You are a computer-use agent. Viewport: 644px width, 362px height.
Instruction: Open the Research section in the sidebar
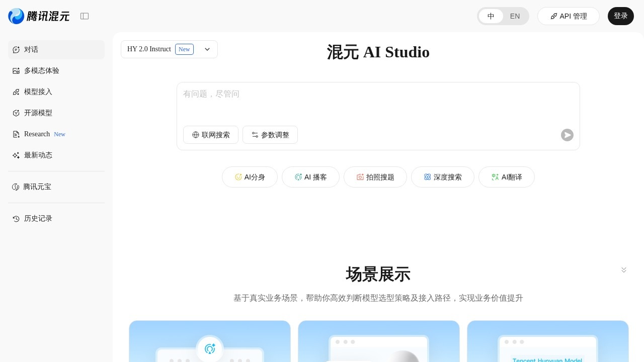[37, 134]
